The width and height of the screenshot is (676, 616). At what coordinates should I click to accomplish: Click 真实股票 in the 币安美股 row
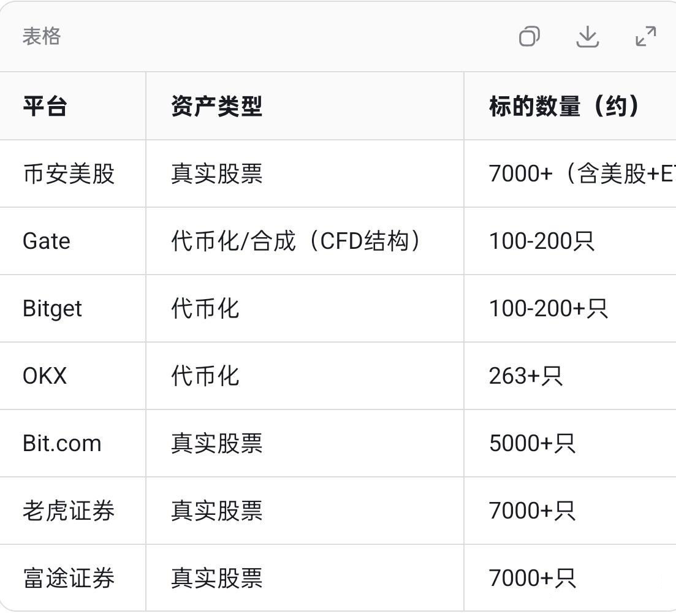click(216, 173)
